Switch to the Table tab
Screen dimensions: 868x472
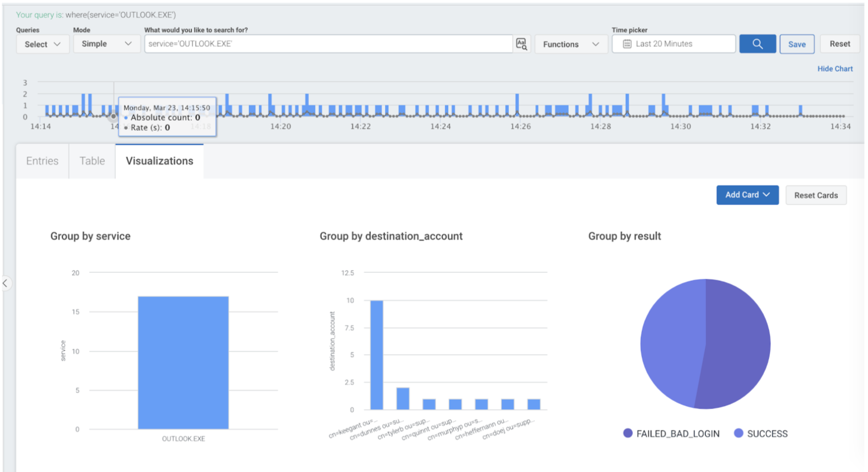tap(92, 161)
